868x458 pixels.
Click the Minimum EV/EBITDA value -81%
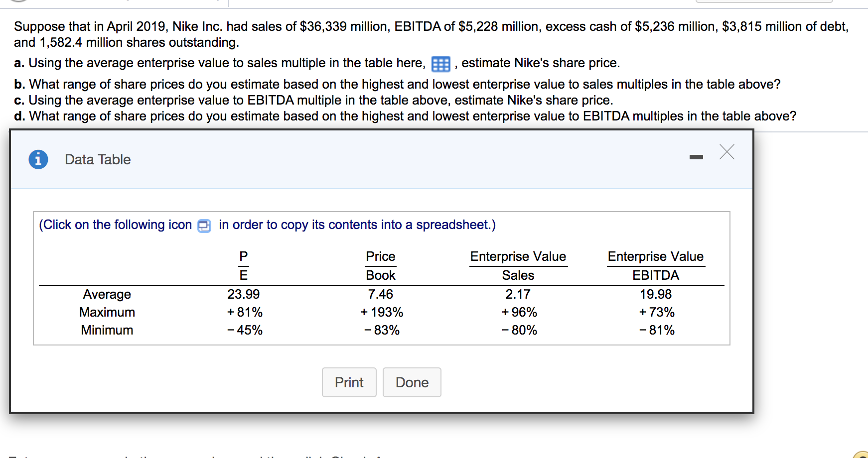pos(657,330)
